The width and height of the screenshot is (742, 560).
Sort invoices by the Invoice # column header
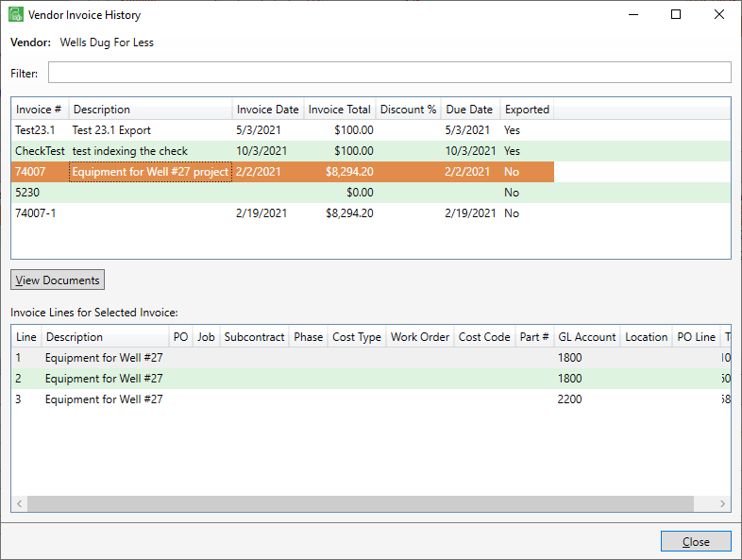point(40,110)
